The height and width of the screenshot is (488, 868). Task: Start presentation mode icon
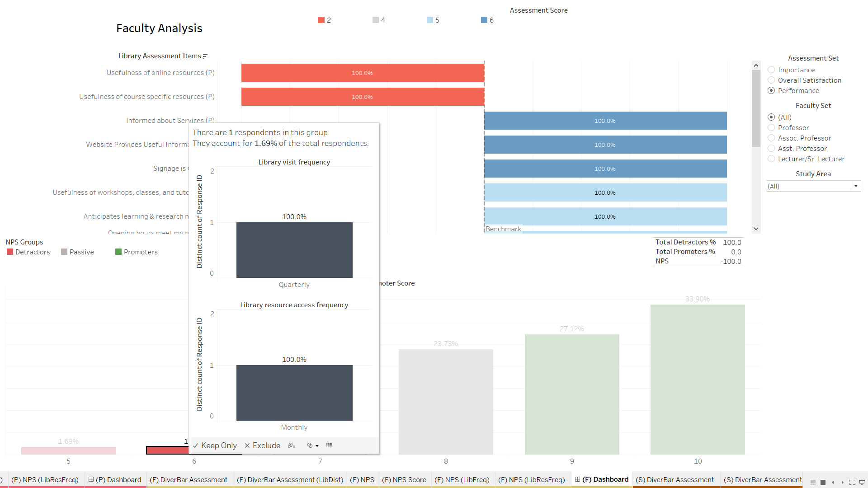(862, 482)
